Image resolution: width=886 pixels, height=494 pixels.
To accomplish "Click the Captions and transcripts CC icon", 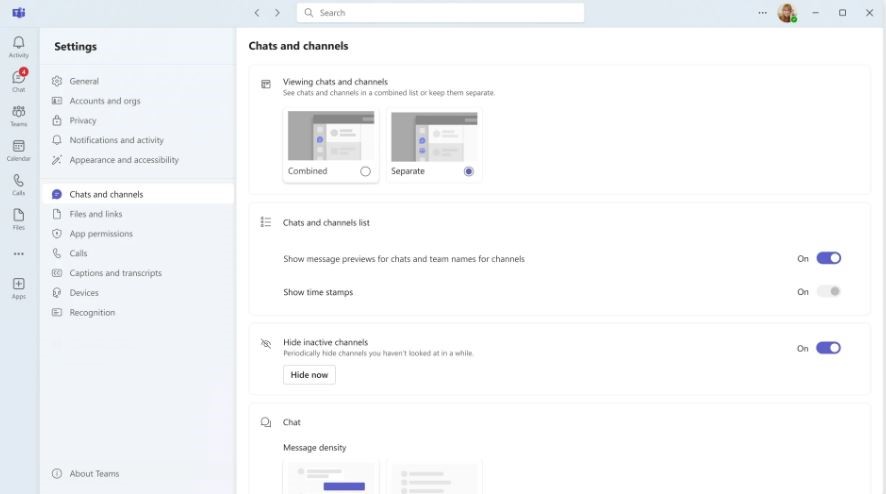I will point(57,273).
